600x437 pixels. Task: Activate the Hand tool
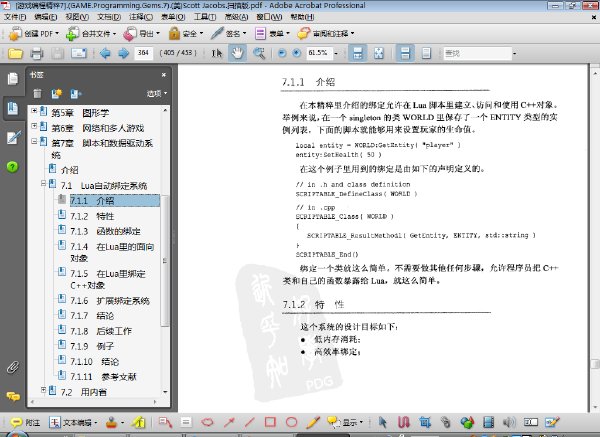[x=237, y=53]
